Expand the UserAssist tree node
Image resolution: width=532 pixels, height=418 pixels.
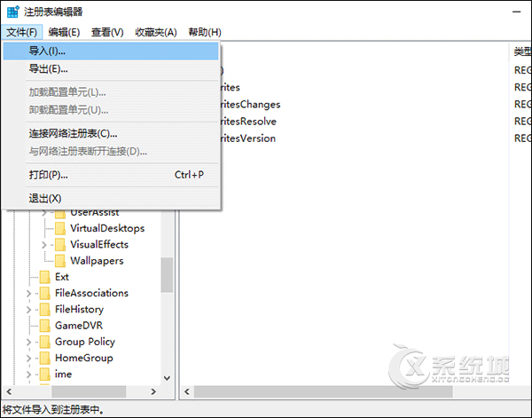click(x=43, y=213)
